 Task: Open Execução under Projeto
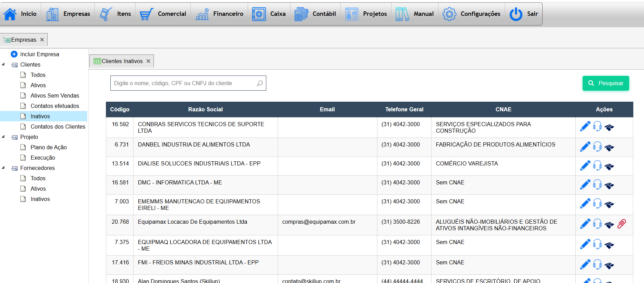click(x=43, y=158)
